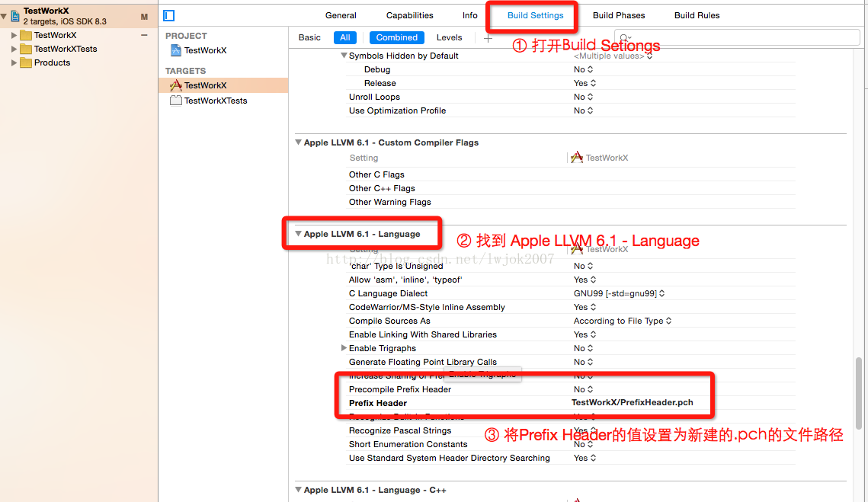Expand the TestWorkX group in navigator
Screen dimensions: 868x502
14,35
